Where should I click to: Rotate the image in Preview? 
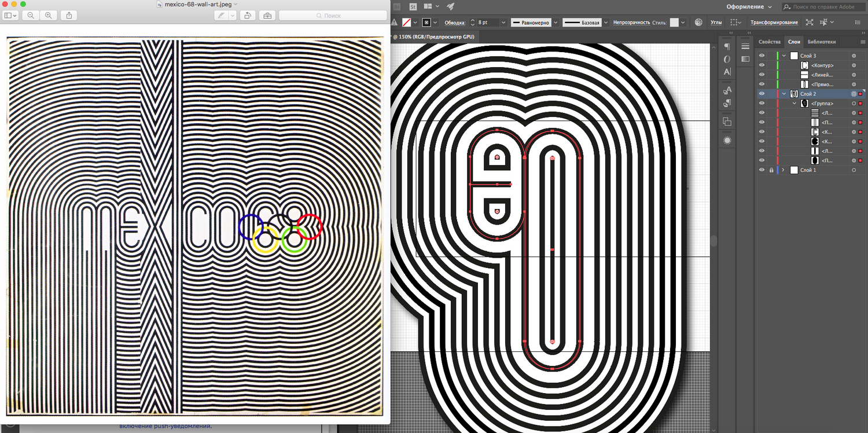pyautogui.click(x=247, y=16)
